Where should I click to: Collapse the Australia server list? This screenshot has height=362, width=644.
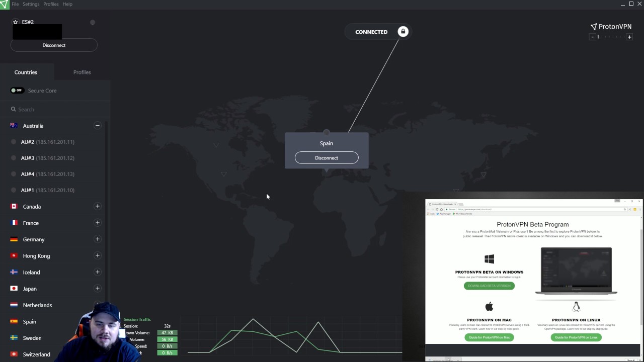[x=98, y=126]
